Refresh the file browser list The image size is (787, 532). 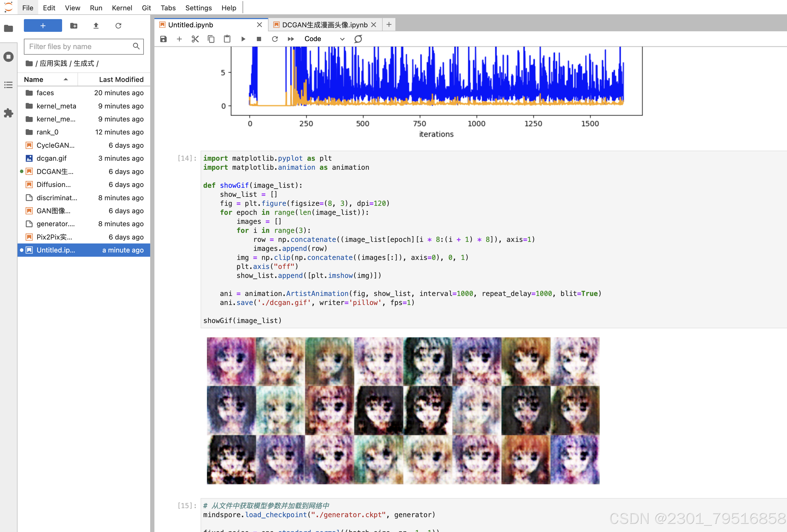[x=118, y=26]
